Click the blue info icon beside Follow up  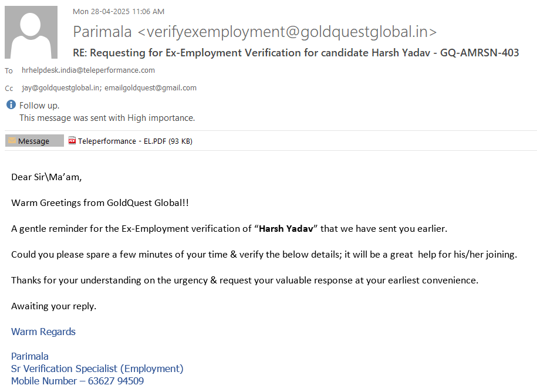click(11, 105)
